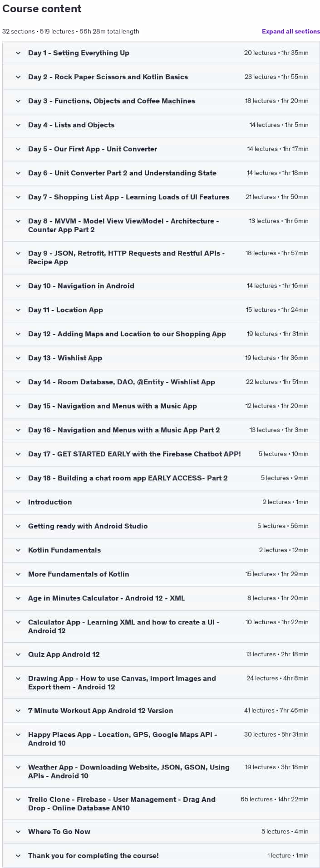Click chevron for Day 11 Location App
The height and width of the screenshot is (868, 320).
pos(18,310)
